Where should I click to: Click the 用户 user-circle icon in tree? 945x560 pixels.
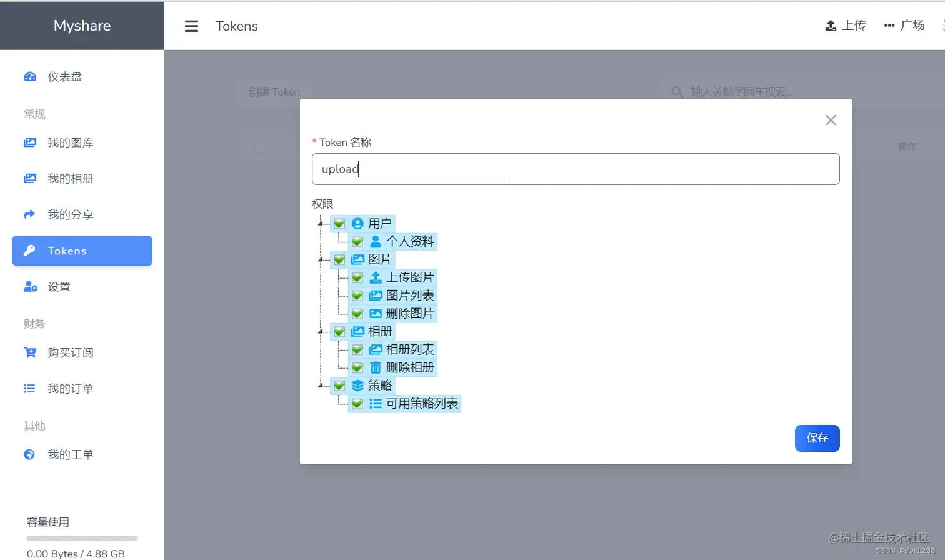[357, 223]
